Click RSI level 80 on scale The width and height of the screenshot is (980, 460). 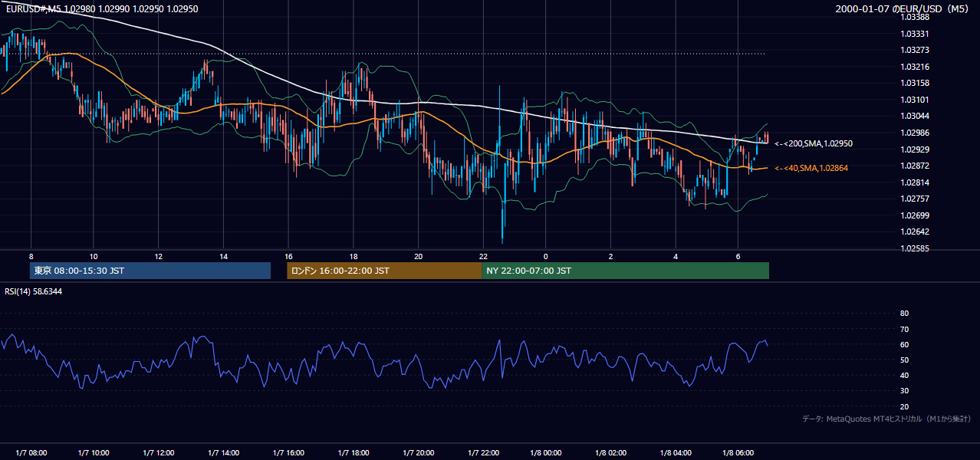point(904,314)
